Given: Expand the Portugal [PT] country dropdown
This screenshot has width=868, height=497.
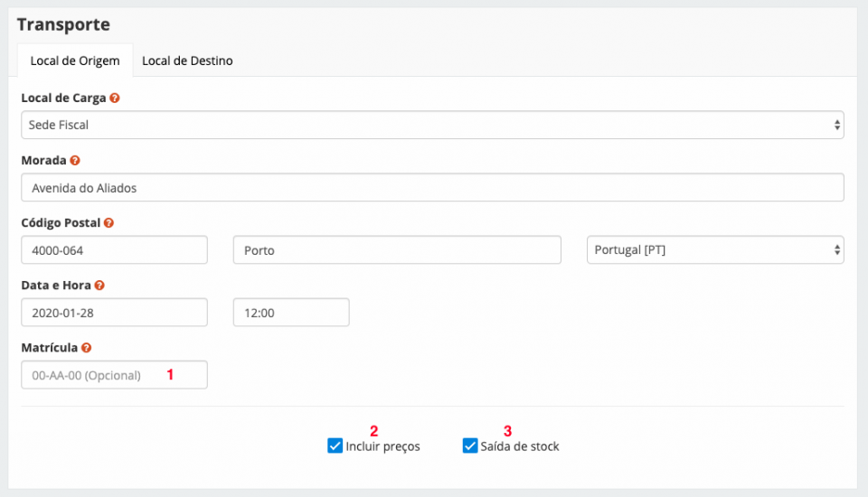Looking at the screenshot, I should 714,250.
